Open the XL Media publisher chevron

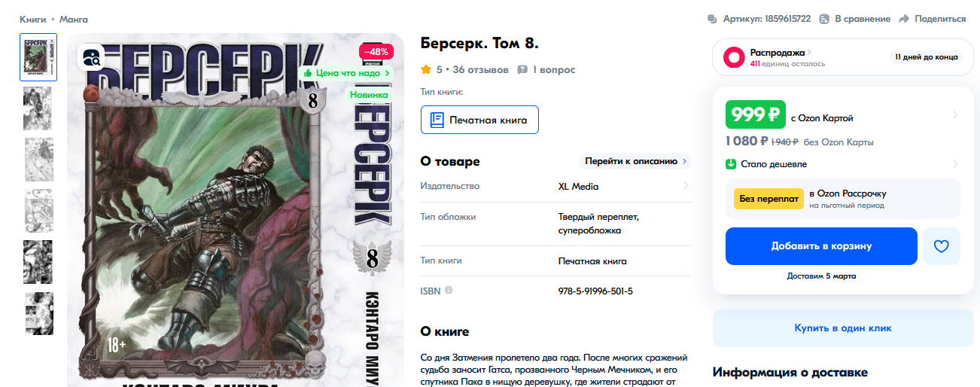click(x=686, y=186)
